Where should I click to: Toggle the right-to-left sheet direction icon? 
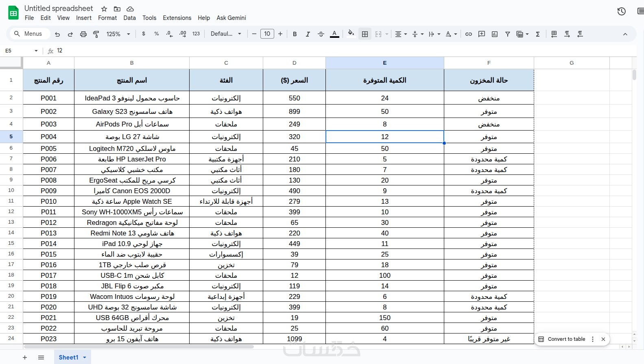click(x=554, y=34)
